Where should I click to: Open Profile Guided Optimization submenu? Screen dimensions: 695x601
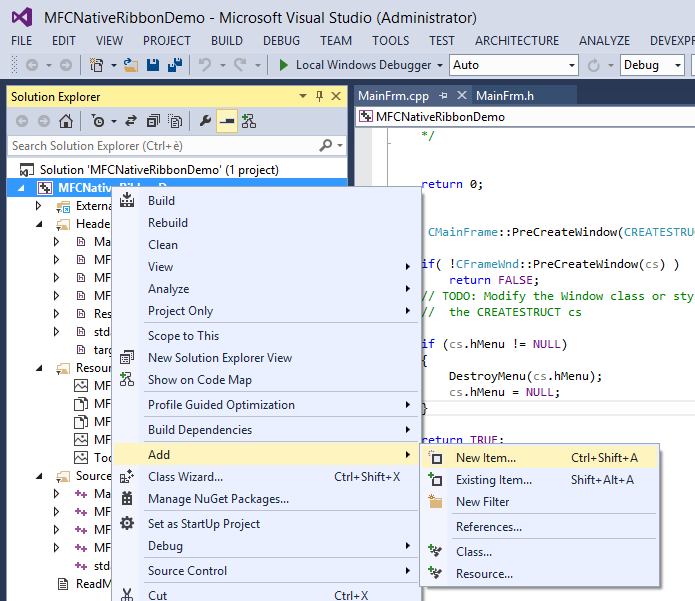[266, 405]
